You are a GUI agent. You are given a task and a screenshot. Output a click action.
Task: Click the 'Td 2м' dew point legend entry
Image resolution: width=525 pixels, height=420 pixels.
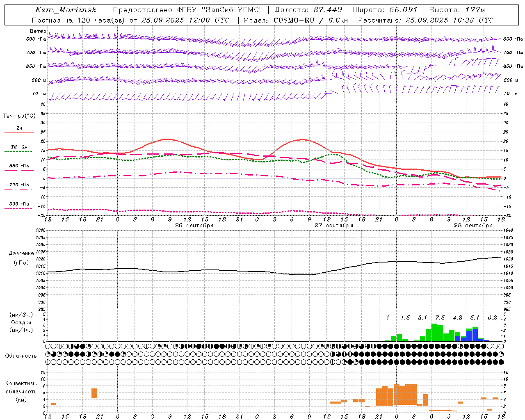pyautogui.click(x=19, y=147)
